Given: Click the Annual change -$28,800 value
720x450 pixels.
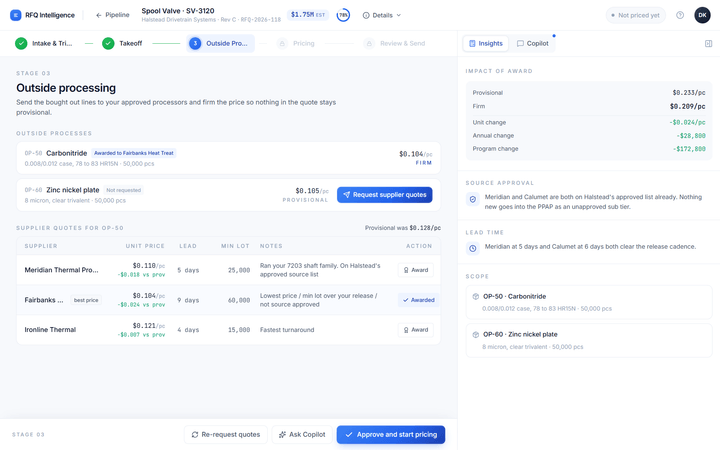Looking at the screenshot, I should pyautogui.click(x=691, y=135).
